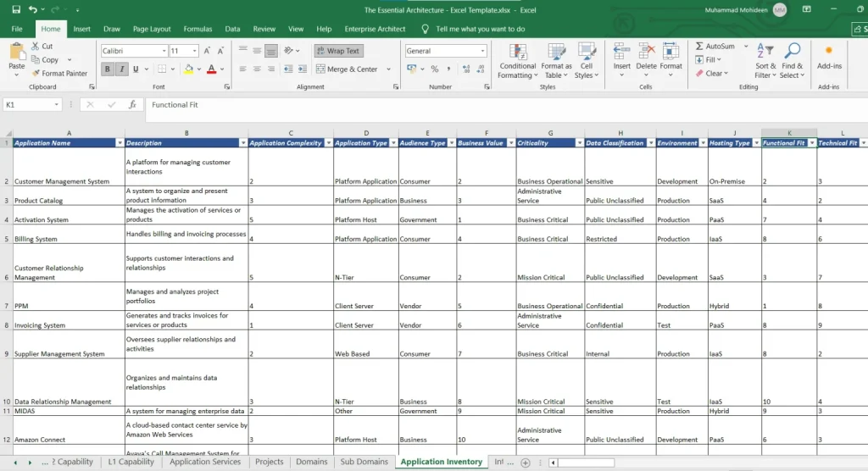Switch to the Insert ribbon tab

[x=82, y=29]
